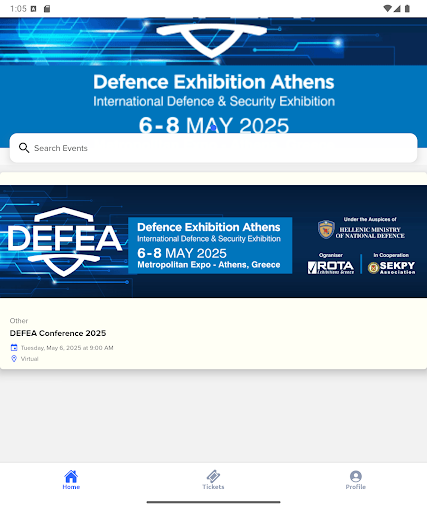This screenshot has width=427, height=512.
Task: Select the Other category label
Action: [x=19, y=321]
